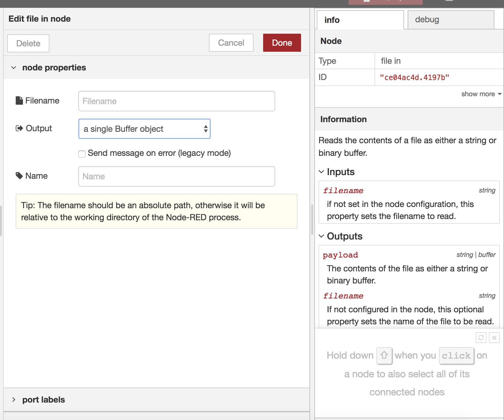Collapse the Outputs section
Viewport: 504px width, 420px height.
(322, 236)
